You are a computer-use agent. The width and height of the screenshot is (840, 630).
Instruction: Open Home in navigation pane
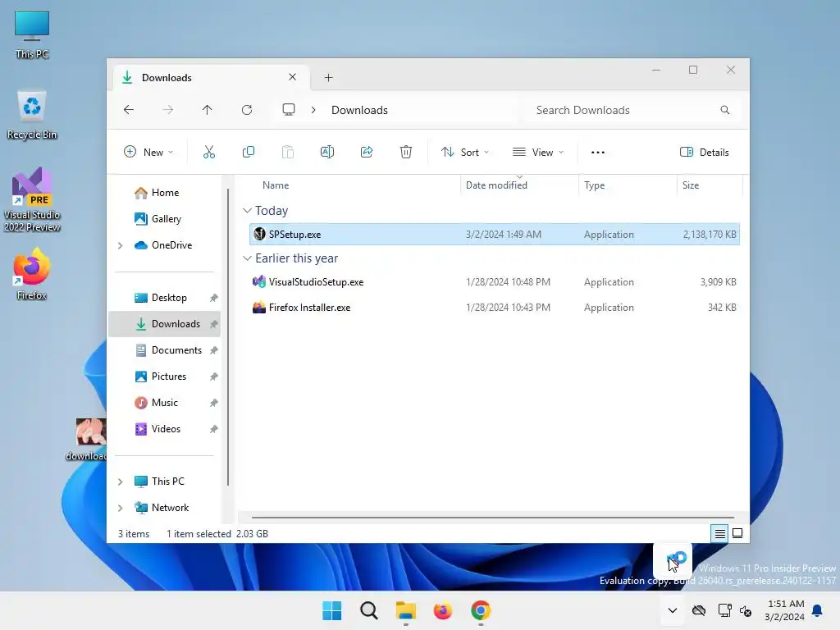pos(164,192)
